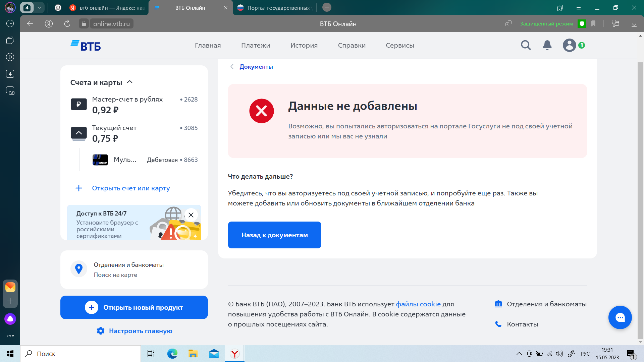Open Microsoft Edge from the taskbar
The image size is (644, 362).
172,354
